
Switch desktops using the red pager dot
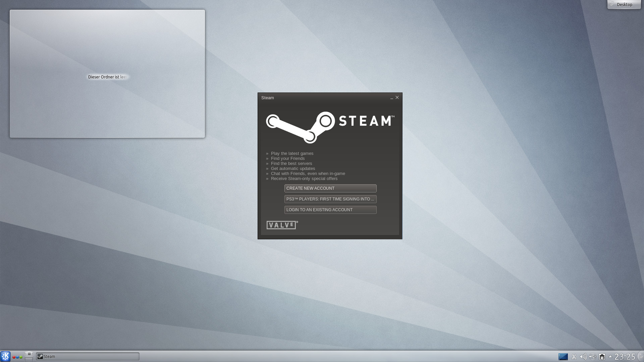[14, 357]
